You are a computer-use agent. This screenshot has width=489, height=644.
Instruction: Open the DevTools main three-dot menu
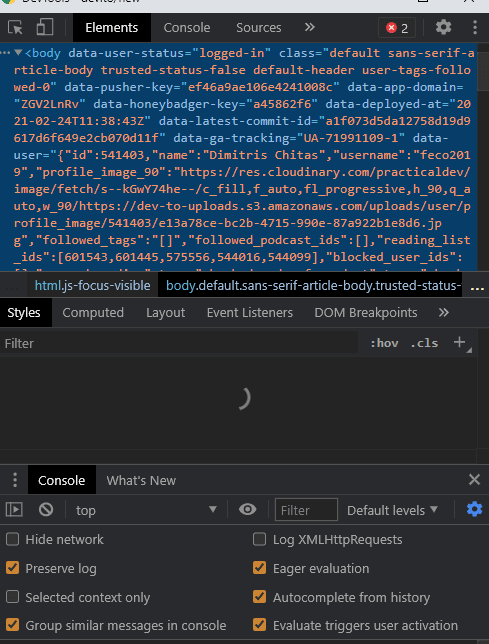[475, 28]
